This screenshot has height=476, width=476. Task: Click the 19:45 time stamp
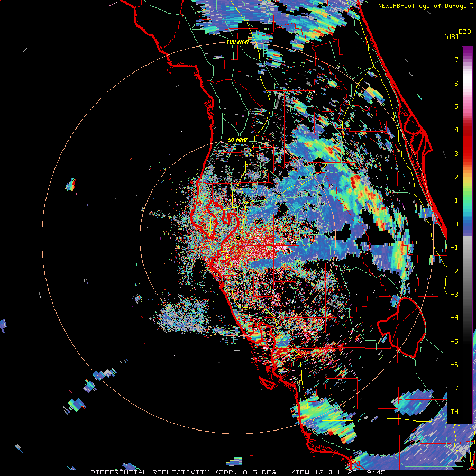click(373, 472)
